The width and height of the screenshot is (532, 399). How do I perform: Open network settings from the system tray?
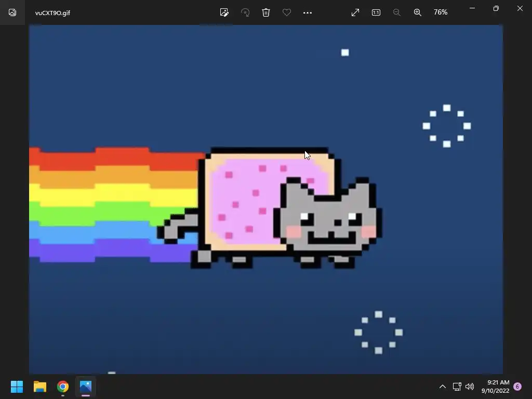click(x=457, y=387)
